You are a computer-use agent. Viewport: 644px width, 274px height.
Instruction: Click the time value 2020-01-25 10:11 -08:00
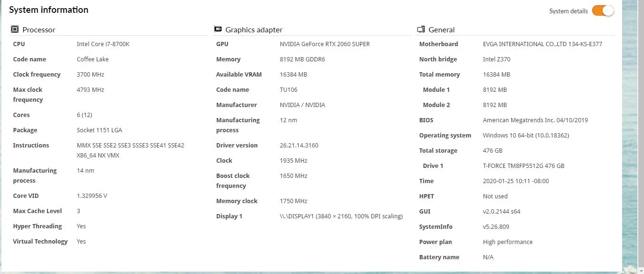pos(516,181)
